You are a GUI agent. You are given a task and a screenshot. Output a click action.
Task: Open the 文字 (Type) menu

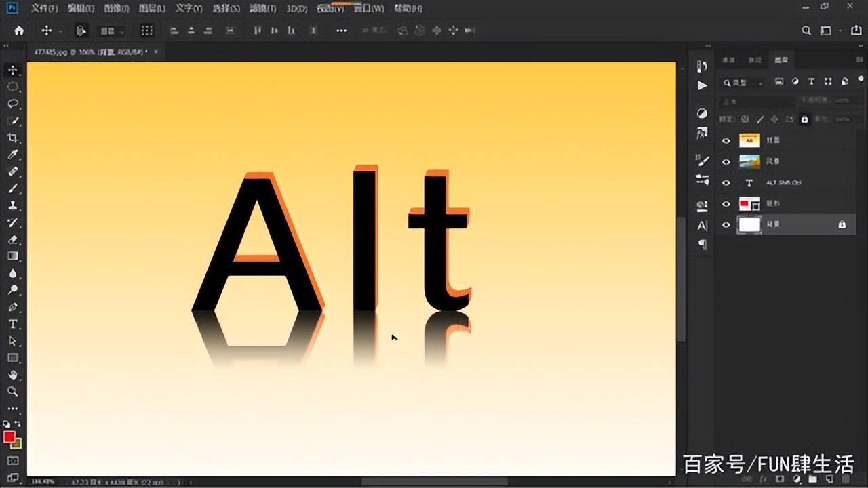click(189, 9)
